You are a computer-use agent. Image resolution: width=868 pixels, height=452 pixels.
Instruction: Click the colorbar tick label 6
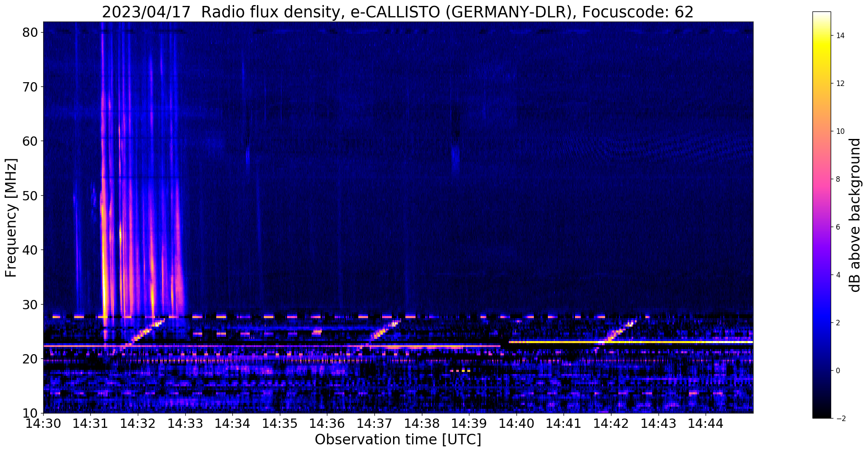837,227
